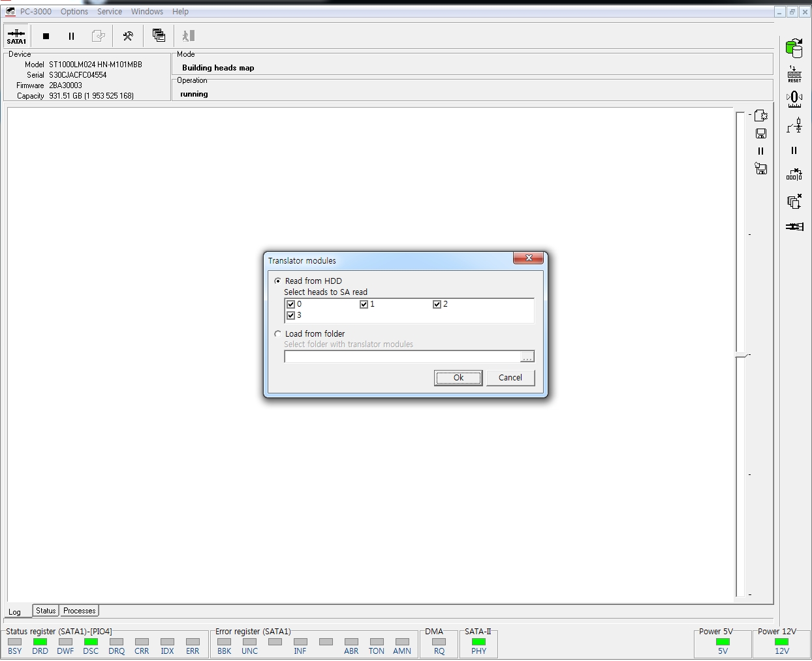Open the cascading windows icon
The width and height of the screenshot is (812, 661).
(159, 35)
